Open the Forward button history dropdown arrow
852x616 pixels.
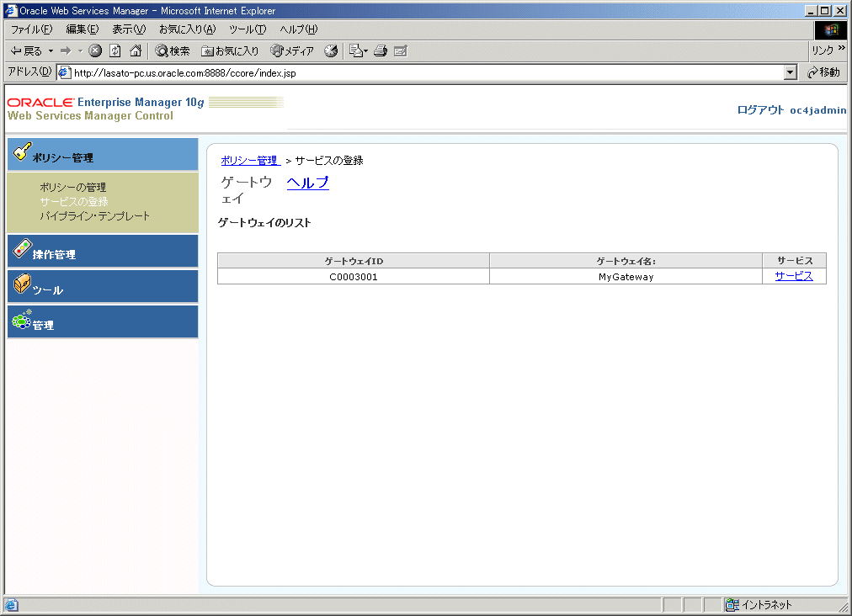click(x=80, y=51)
